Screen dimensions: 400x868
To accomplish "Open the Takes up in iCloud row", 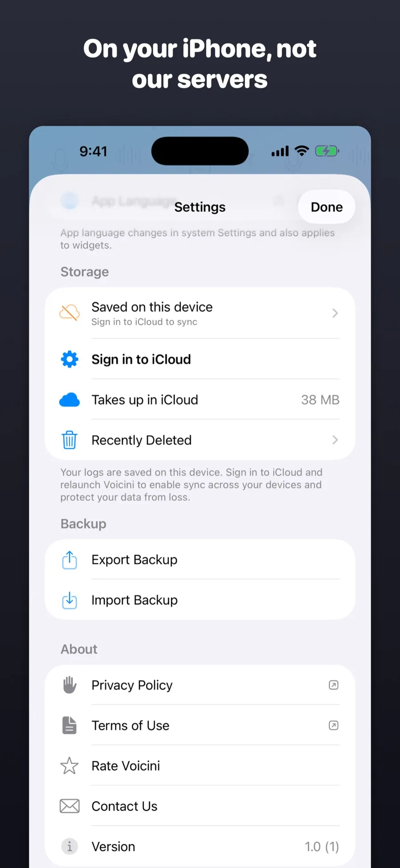I will tap(200, 400).
